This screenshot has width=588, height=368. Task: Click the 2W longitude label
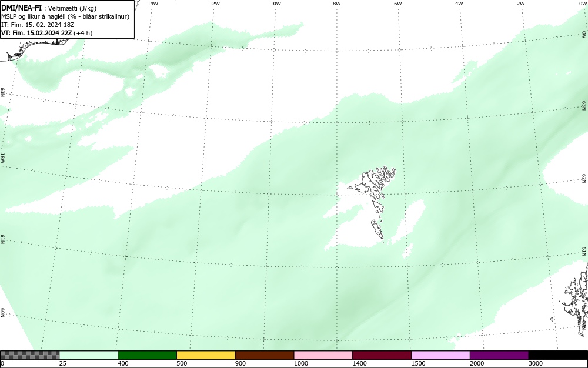520,4
